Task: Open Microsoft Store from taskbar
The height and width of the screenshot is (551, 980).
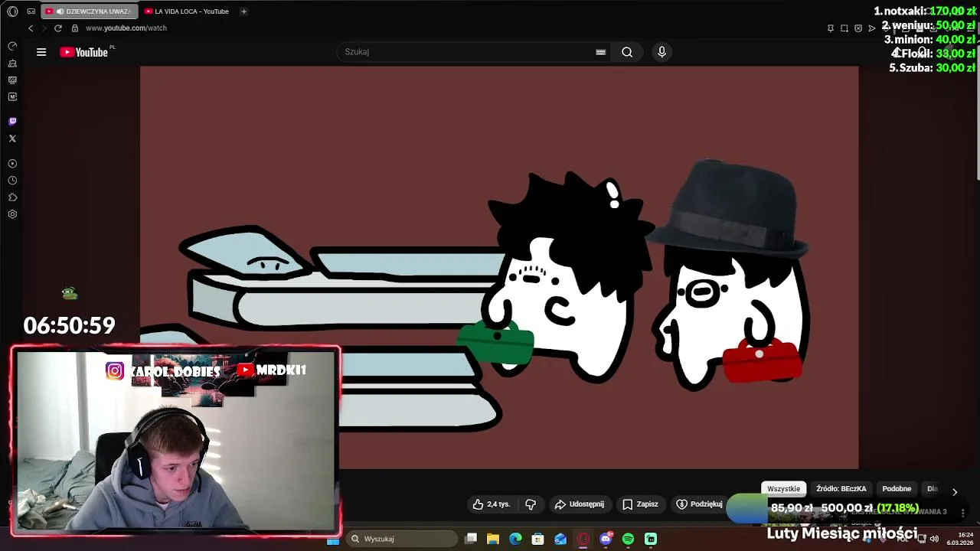Action: tap(538, 540)
